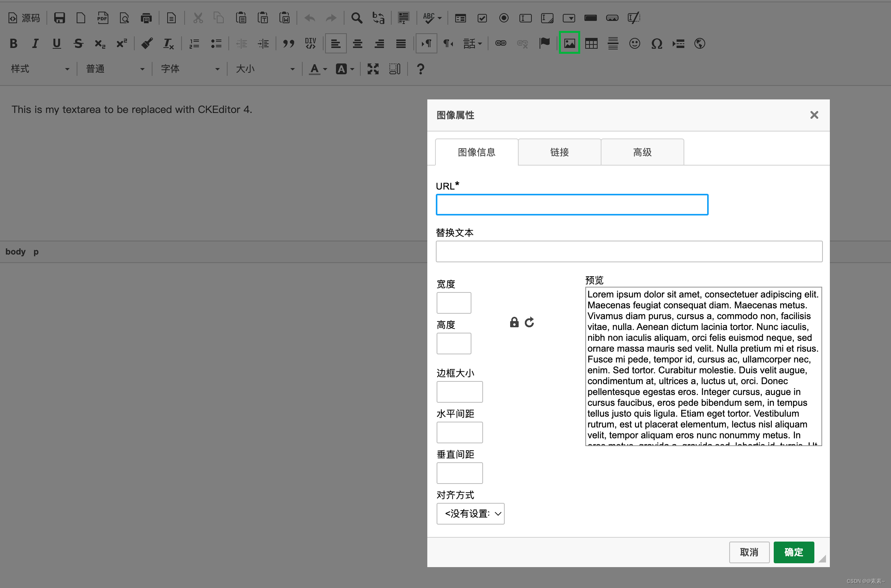The width and height of the screenshot is (891, 588).
Task: Switch to the 高级 tab
Action: click(642, 152)
